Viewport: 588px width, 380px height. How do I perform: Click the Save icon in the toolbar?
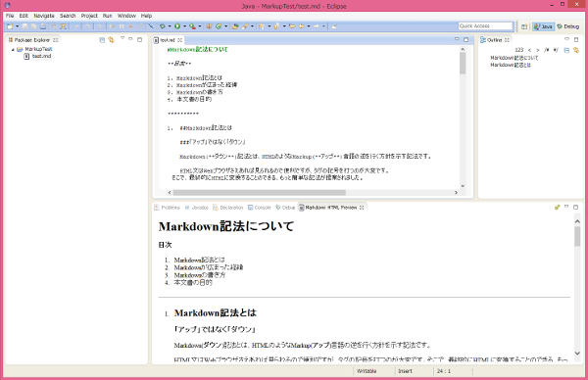click(x=24, y=26)
